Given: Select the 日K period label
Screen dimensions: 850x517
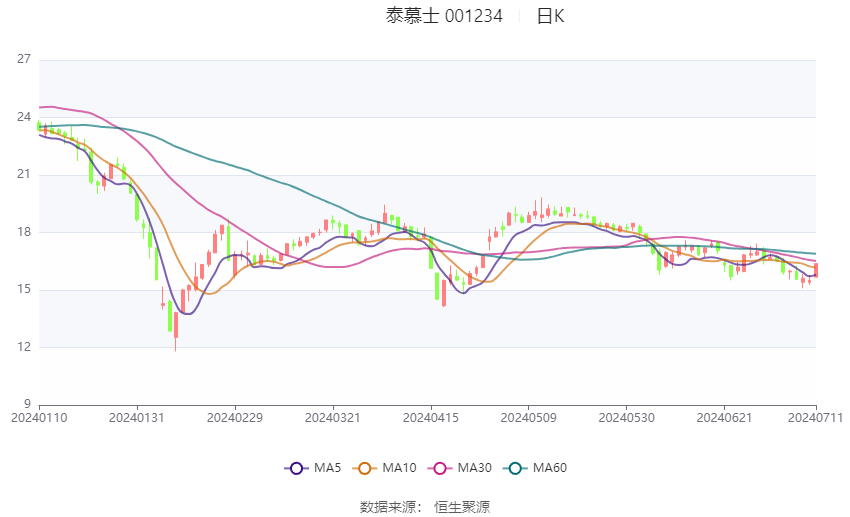Looking at the screenshot, I should pyautogui.click(x=550, y=16).
